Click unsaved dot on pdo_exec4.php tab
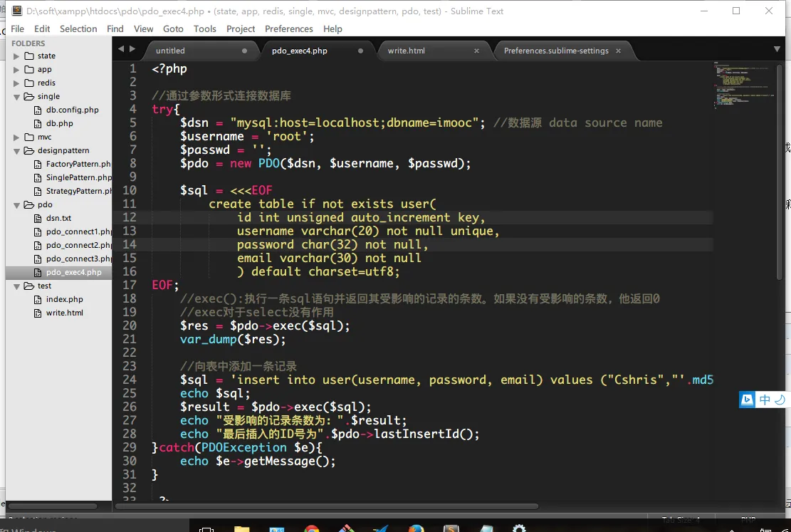The height and width of the screenshot is (532, 791). pos(361,51)
